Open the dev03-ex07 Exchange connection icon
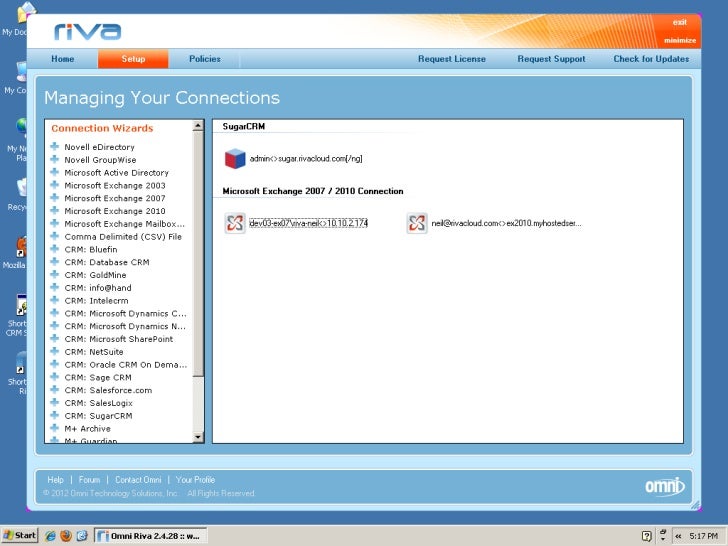Image resolution: width=728 pixels, height=546 pixels. [x=235, y=223]
